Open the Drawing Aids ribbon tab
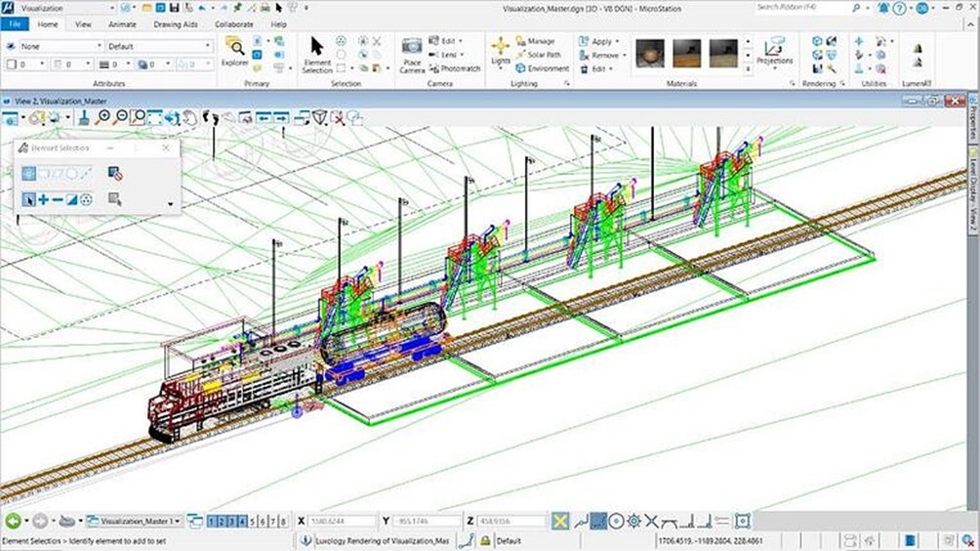The height and width of the screenshot is (551, 980). pos(174,23)
